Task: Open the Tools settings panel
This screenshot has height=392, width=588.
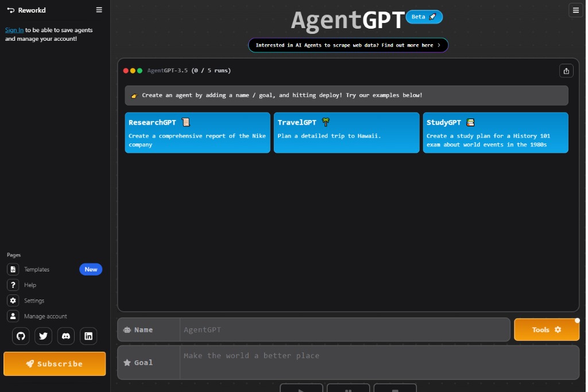Action: pos(546,329)
